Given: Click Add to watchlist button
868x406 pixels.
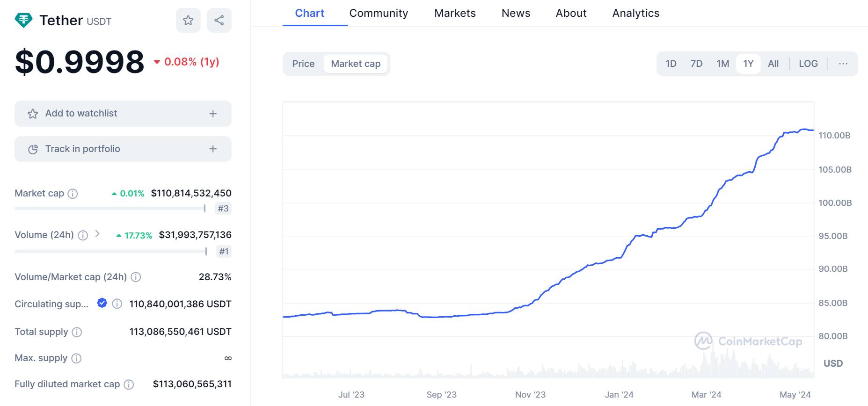Looking at the screenshot, I should [123, 114].
